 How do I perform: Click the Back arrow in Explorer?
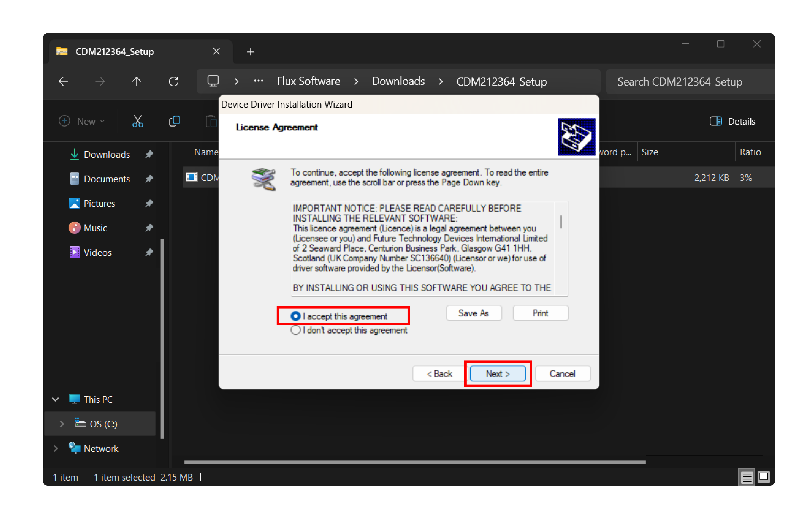click(63, 81)
